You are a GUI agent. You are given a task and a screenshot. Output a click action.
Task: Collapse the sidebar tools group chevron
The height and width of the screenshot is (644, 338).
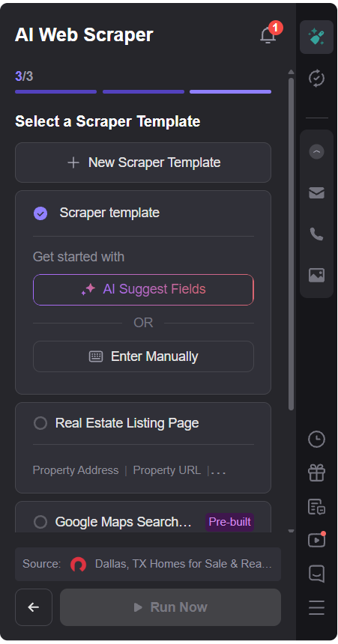coord(316,152)
